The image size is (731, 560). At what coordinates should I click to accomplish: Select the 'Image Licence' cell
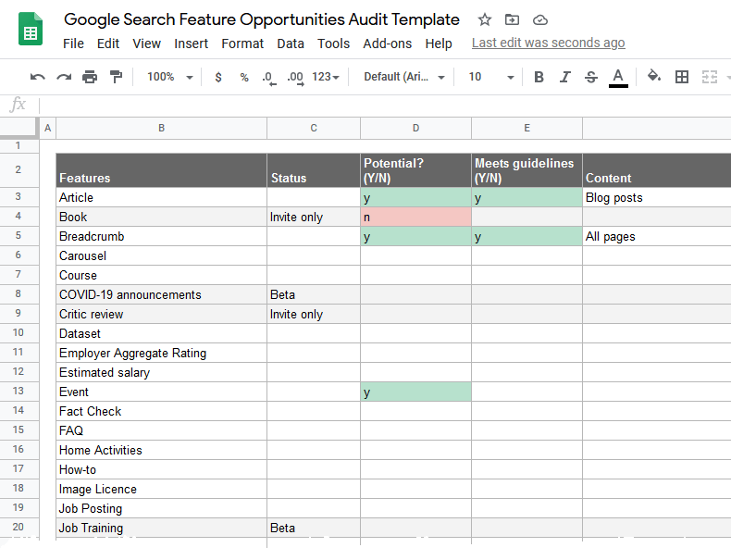tap(161, 489)
